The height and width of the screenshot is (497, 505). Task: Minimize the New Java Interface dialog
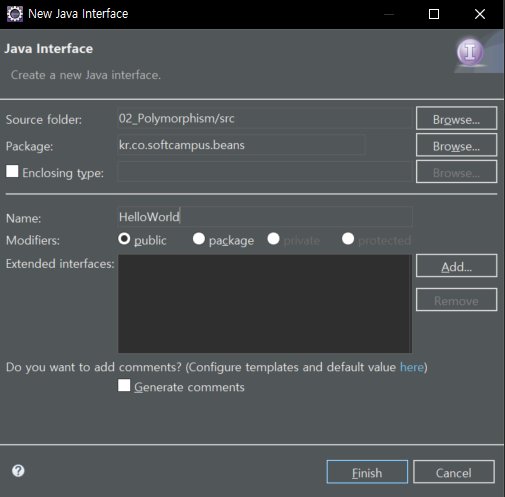(389, 14)
